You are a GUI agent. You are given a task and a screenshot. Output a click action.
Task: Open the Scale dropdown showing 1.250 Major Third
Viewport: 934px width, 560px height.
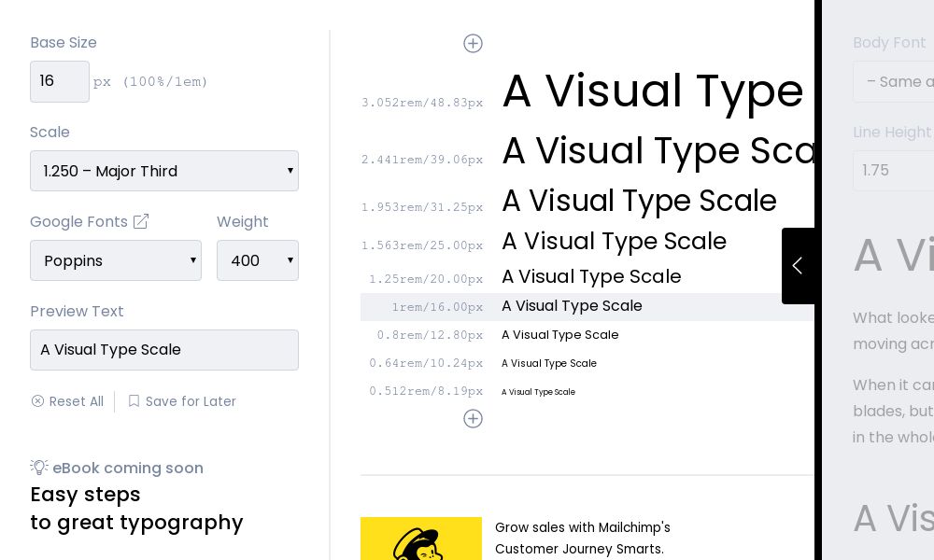pyautogui.click(x=164, y=171)
